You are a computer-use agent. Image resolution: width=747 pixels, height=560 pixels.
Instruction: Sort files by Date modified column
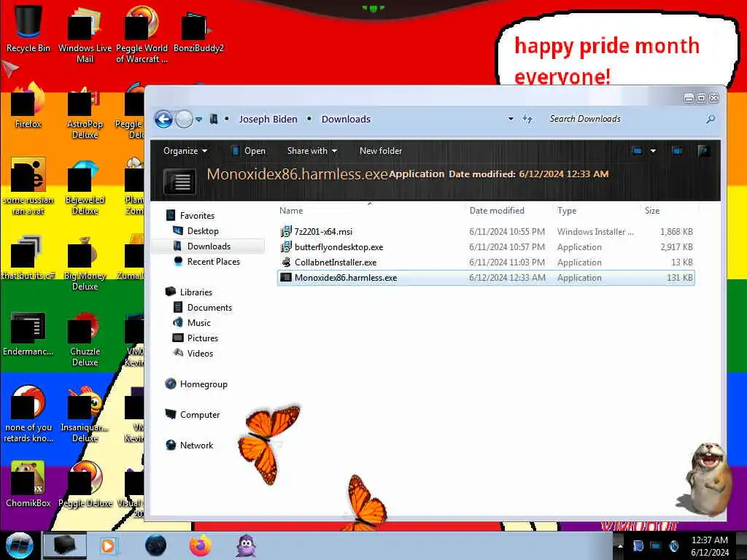pyautogui.click(x=509, y=211)
